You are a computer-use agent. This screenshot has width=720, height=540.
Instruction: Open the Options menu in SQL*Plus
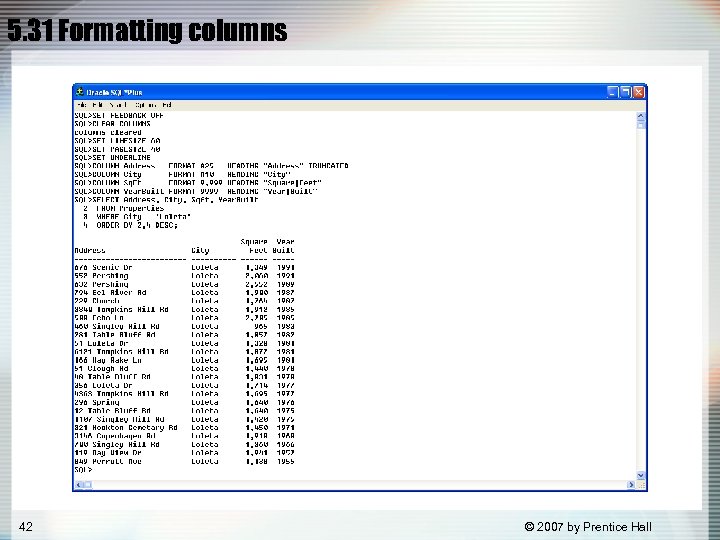[146, 105]
